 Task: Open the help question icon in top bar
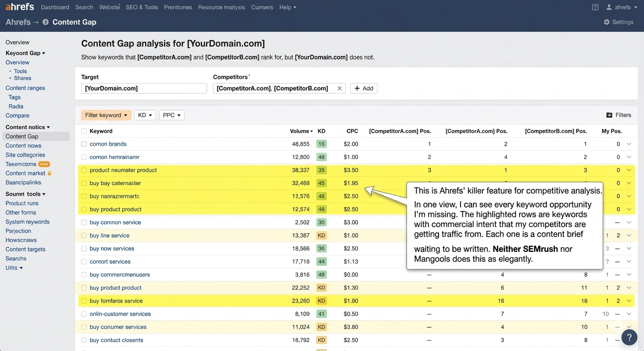[x=595, y=7]
